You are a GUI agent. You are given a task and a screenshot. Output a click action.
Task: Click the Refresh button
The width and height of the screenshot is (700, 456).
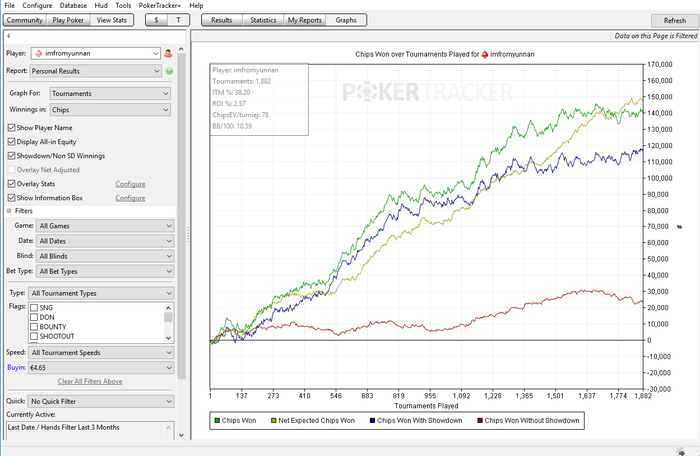click(x=674, y=21)
